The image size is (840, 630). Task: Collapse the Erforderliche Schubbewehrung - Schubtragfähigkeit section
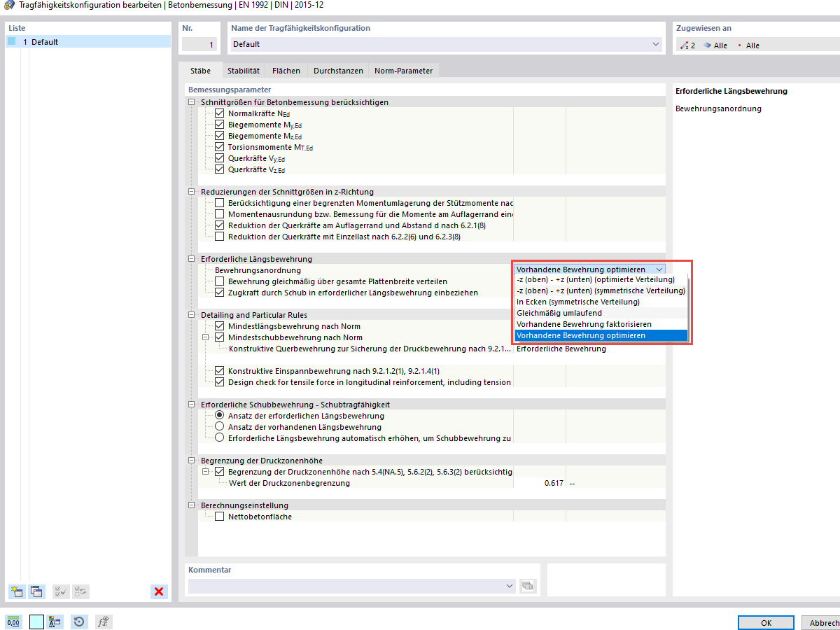click(192, 405)
